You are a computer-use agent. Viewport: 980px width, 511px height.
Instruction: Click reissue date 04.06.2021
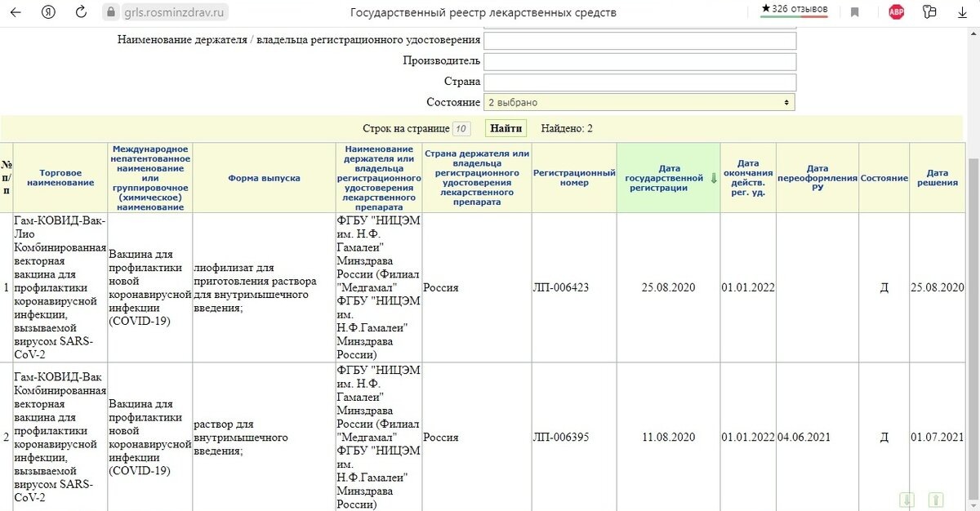(804, 438)
